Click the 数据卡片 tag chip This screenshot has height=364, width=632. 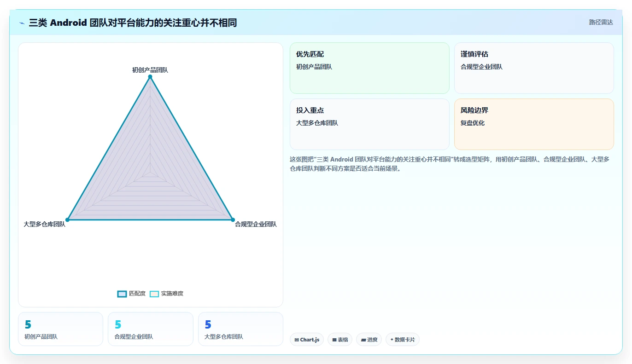[x=403, y=340]
